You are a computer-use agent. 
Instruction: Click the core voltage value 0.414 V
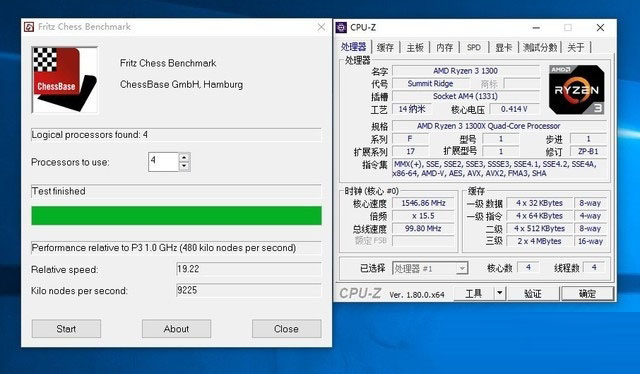pos(514,109)
